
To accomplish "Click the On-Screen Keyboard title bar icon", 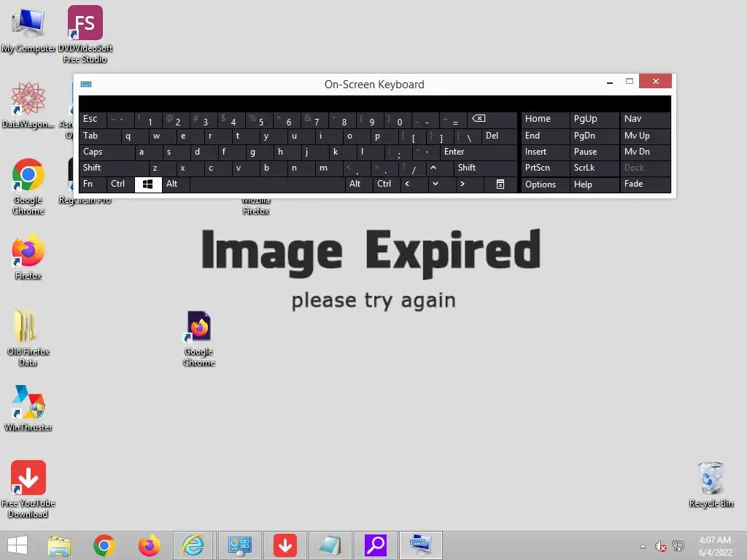I will (86, 85).
